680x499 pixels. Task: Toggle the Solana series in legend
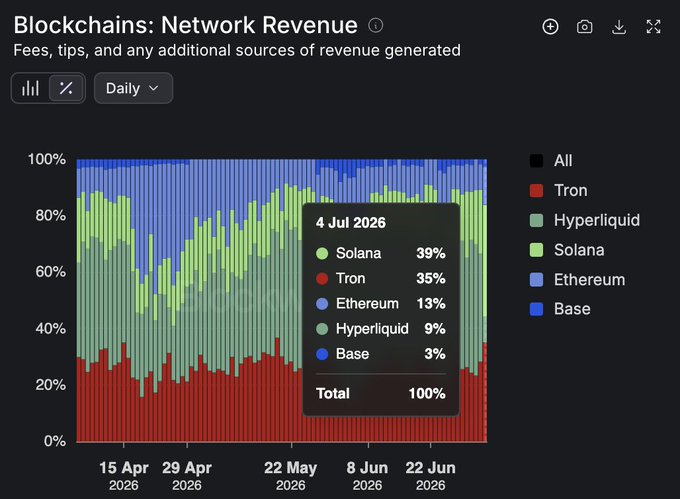click(567, 250)
